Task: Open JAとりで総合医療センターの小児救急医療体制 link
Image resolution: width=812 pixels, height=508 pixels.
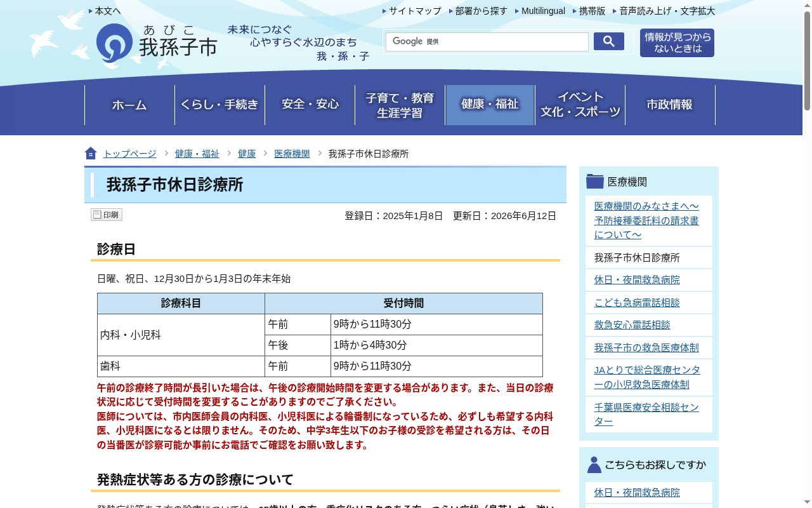Action: click(647, 377)
